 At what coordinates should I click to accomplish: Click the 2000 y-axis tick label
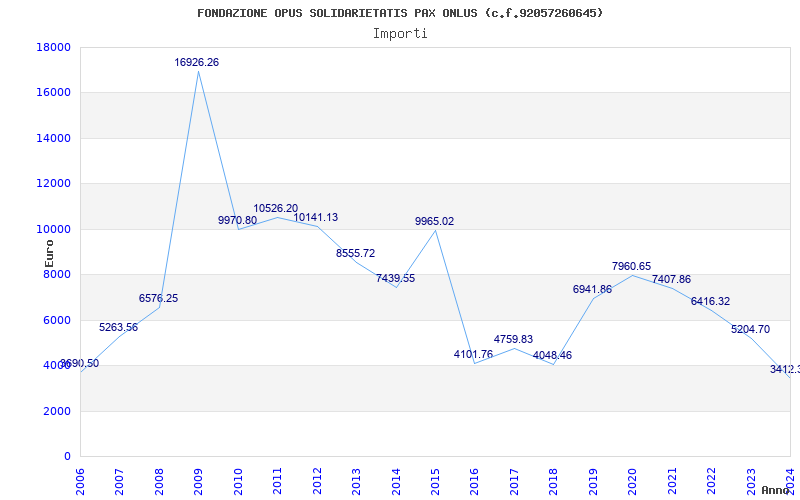(x=57, y=411)
